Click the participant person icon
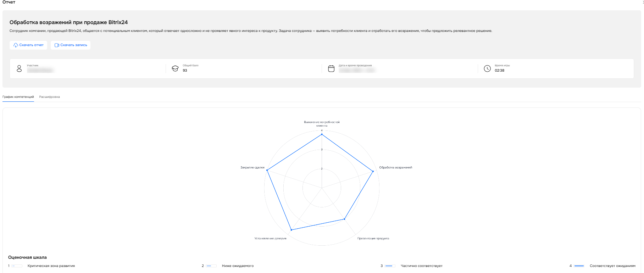 click(19, 68)
